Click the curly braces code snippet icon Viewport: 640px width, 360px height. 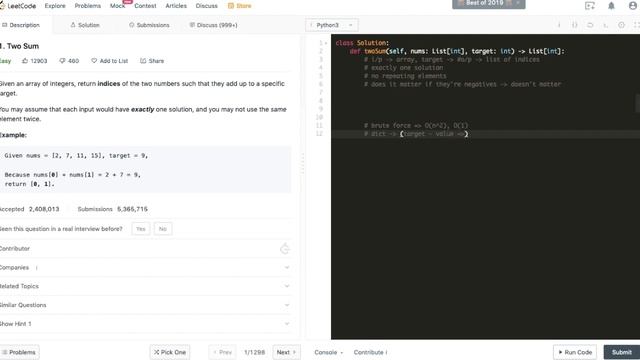tap(574, 25)
